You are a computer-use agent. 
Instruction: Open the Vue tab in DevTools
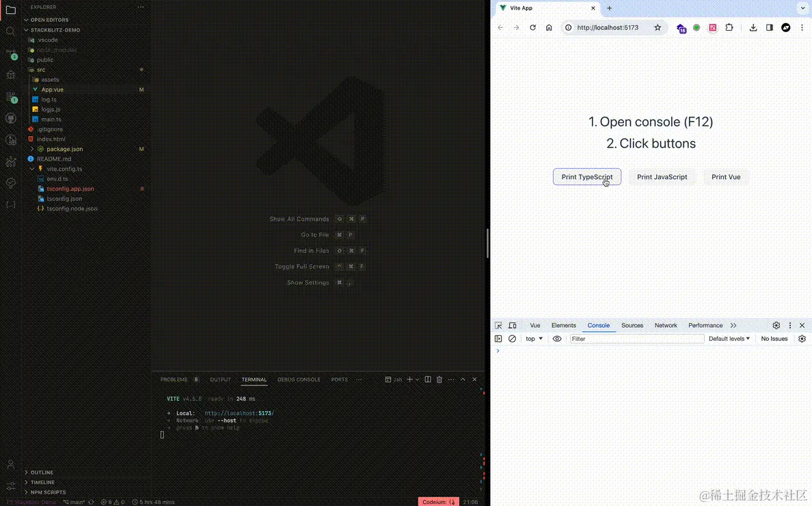[535, 326]
